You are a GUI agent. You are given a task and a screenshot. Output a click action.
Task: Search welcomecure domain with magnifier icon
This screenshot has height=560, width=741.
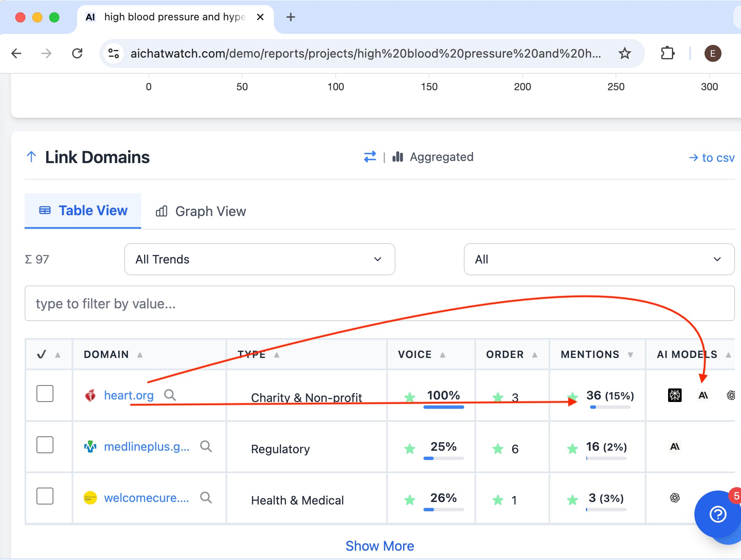click(206, 497)
